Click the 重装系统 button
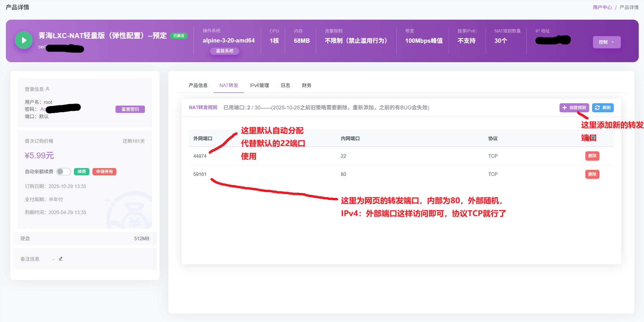Image resolution: width=644 pixels, height=322 pixels. (225, 51)
